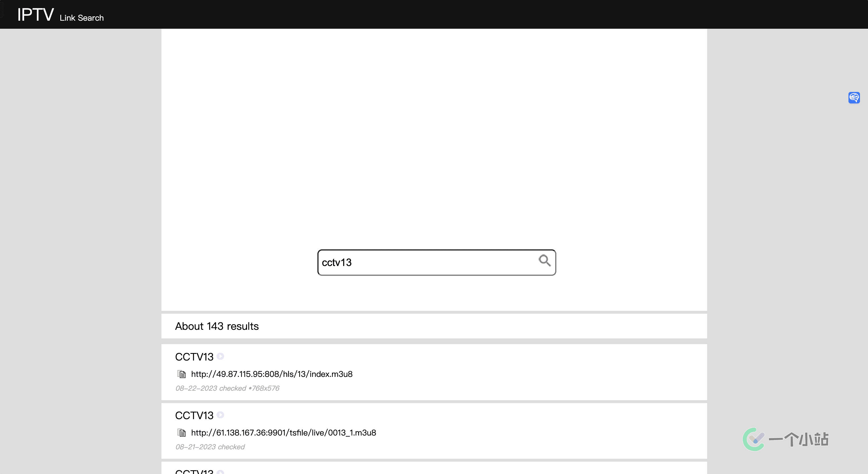Click the magnifier search icon
Image resolution: width=868 pixels, height=474 pixels.
point(544,261)
